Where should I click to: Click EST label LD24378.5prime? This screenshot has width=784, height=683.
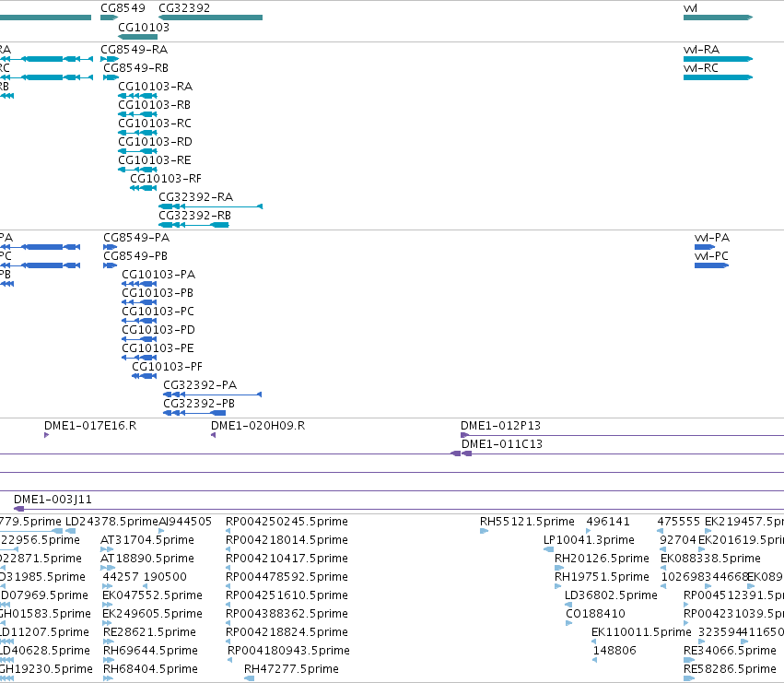pos(111,522)
